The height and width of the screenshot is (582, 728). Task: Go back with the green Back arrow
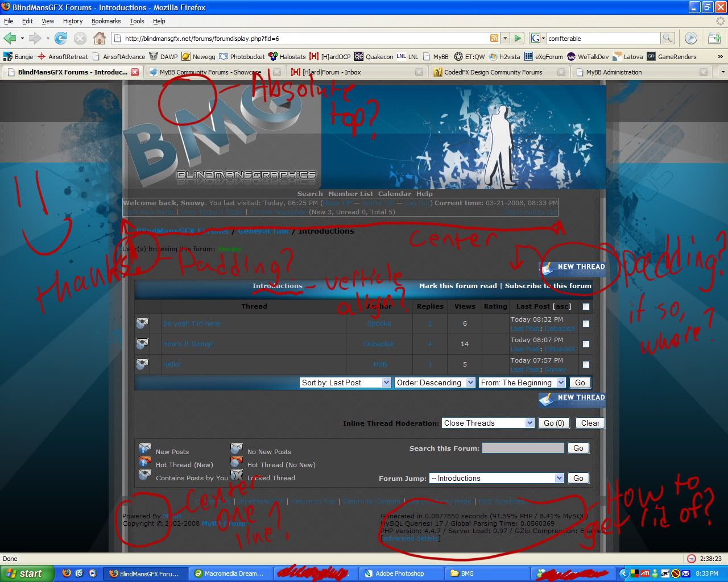click(x=10, y=39)
